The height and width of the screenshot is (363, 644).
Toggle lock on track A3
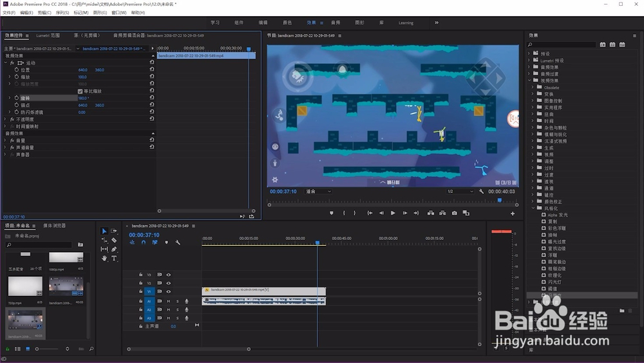(x=140, y=318)
